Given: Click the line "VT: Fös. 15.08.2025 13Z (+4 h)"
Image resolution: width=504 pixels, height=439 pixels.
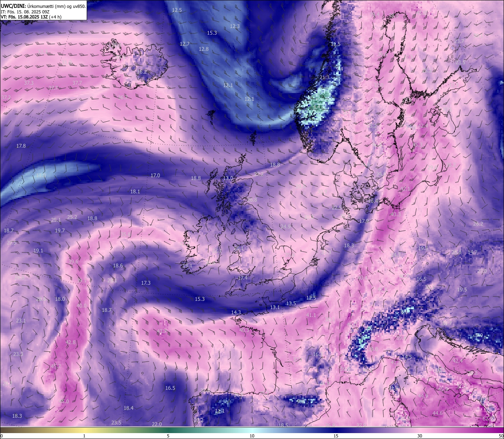Looking at the screenshot, I should coord(31,17).
